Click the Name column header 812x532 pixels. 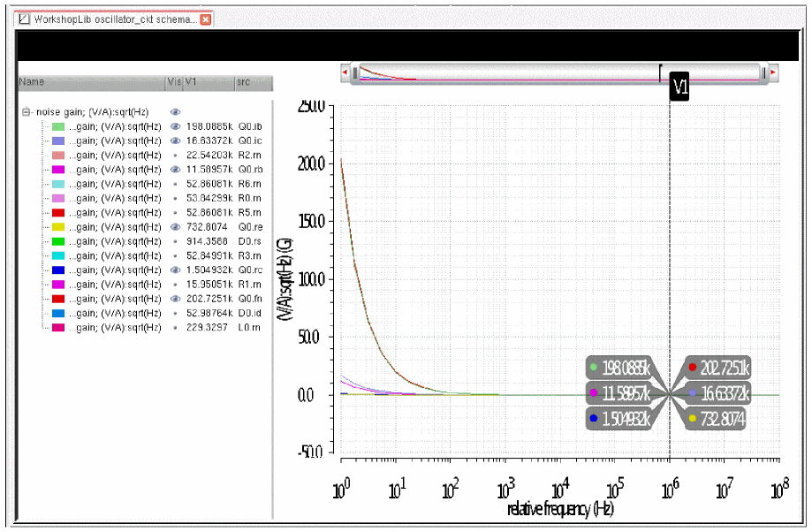(x=88, y=82)
